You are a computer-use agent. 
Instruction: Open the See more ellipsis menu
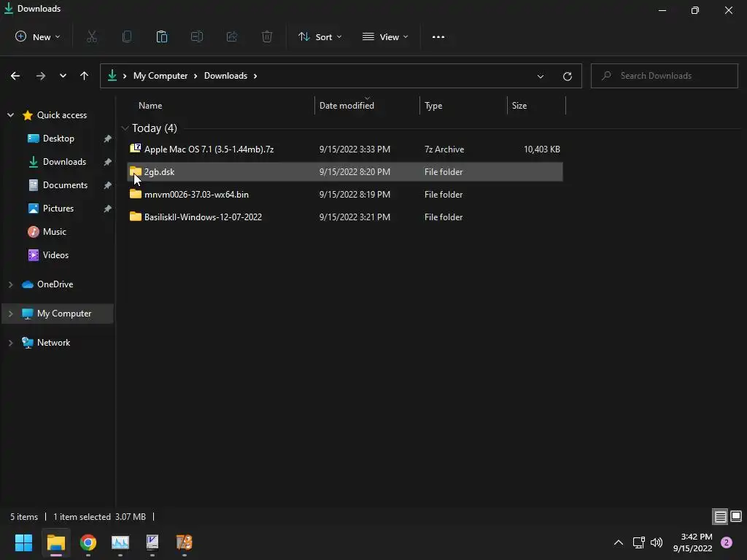click(x=438, y=36)
